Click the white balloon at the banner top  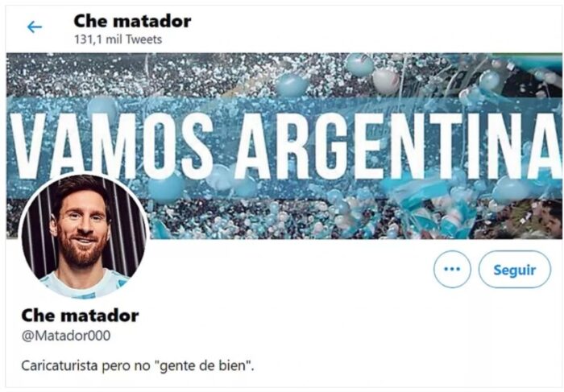[386, 80]
